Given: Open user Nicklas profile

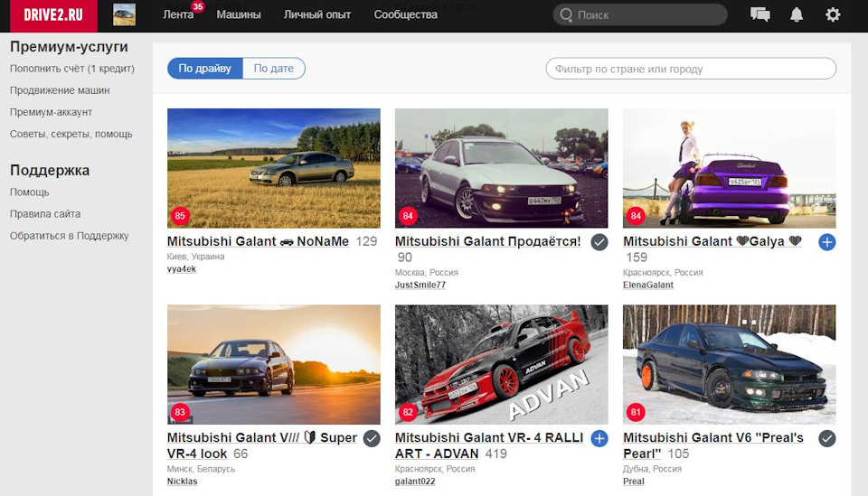Looking at the screenshot, I should click(182, 482).
